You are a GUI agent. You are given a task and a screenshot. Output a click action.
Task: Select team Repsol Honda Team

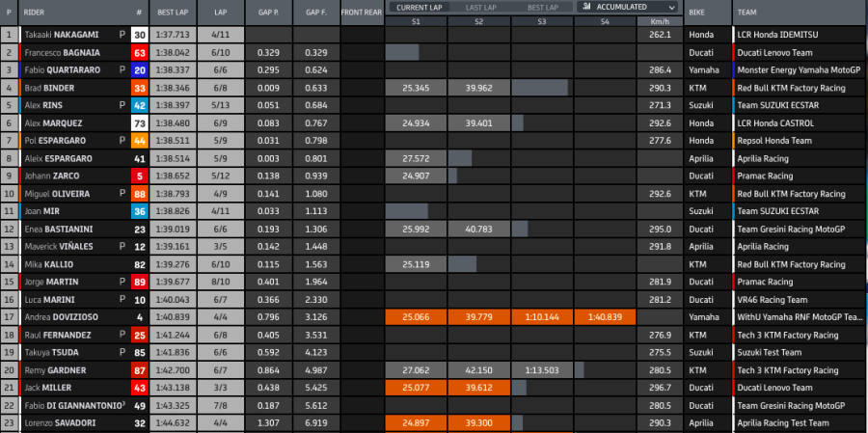[768, 141]
